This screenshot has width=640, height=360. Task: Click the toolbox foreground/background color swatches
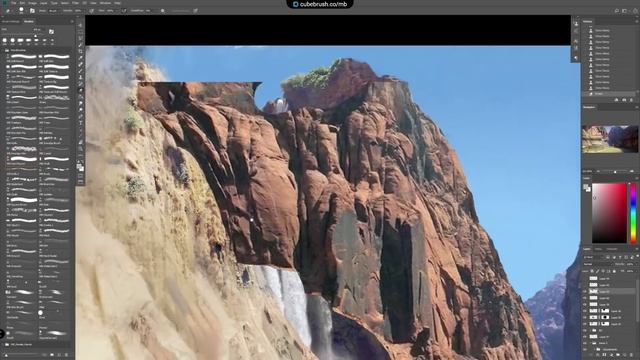(80, 167)
